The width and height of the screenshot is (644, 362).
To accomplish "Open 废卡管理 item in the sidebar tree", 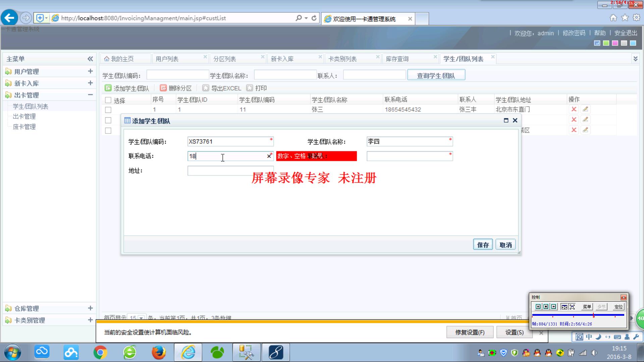I will pyautogui.click(x=24, y=127).
